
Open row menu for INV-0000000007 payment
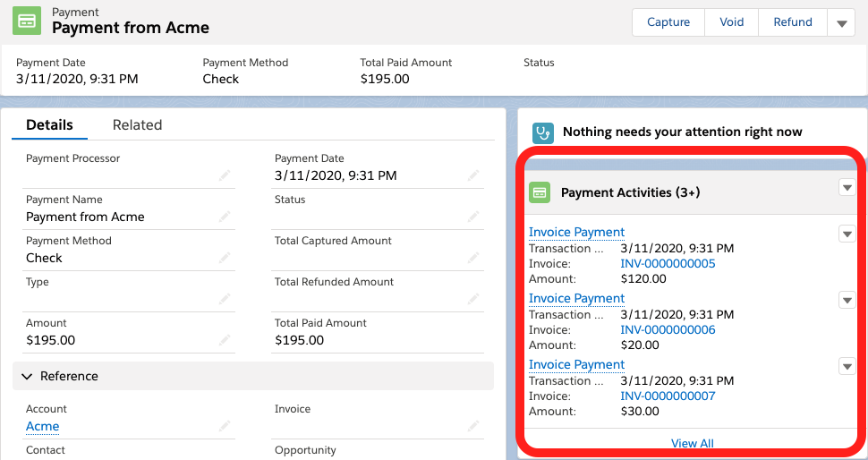tap(847, 366)
